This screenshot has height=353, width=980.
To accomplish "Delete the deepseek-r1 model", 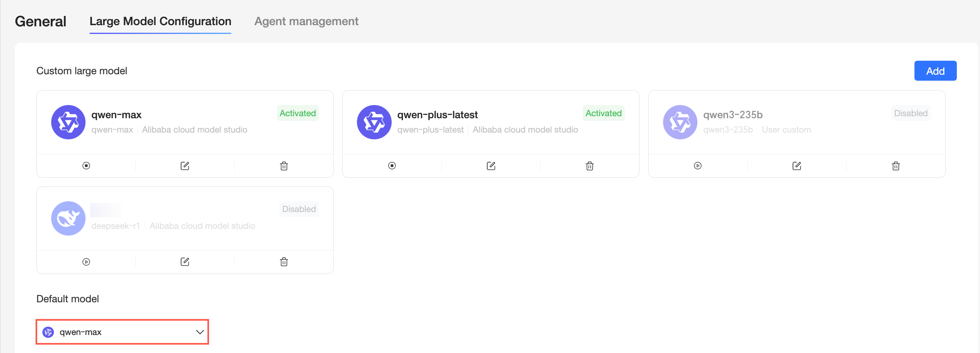I will click(x=284, y=262).
